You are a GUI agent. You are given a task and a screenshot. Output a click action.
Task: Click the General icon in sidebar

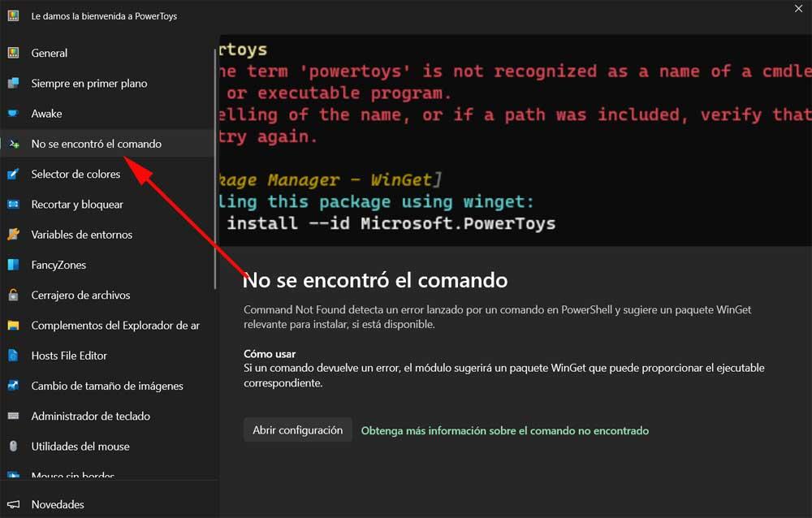(x=14, y=53)
